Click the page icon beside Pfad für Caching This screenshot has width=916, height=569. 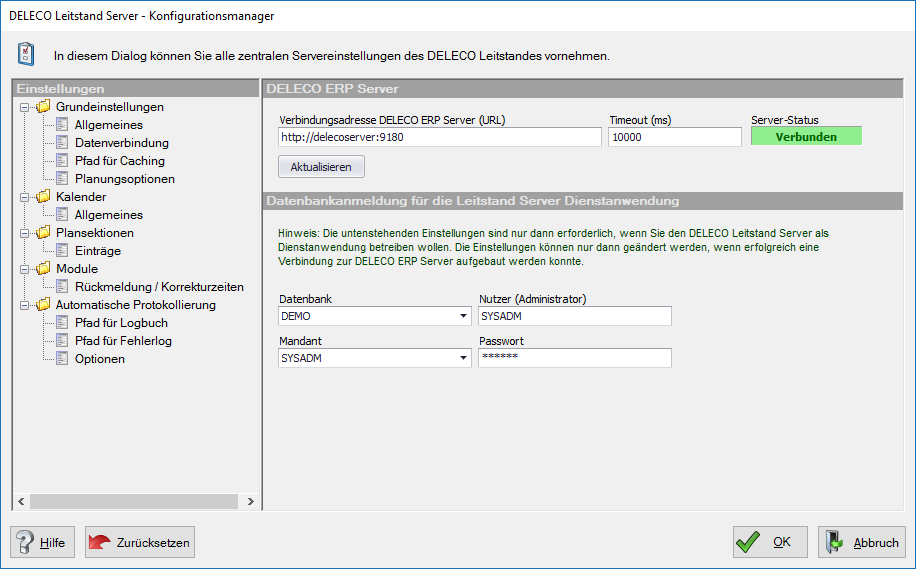click(62, 161)
